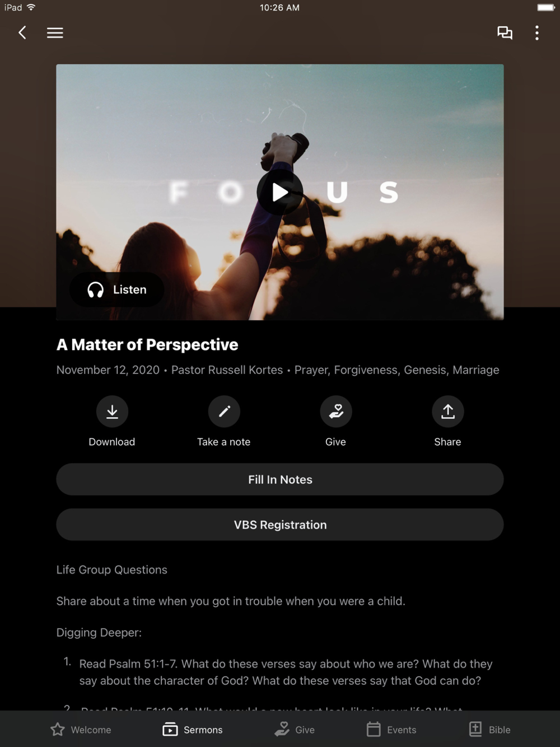Switch to the Welcome tab

click(81, 730)
